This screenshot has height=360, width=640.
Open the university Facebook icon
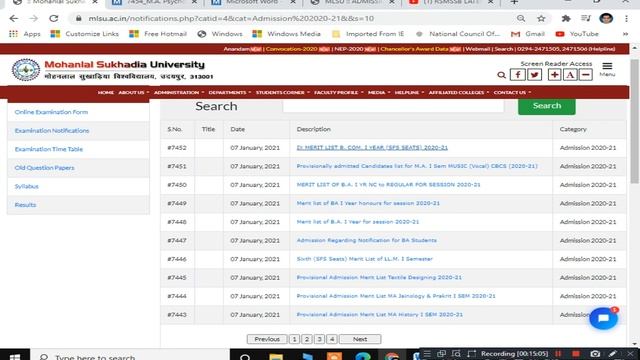tap(518, 75)
